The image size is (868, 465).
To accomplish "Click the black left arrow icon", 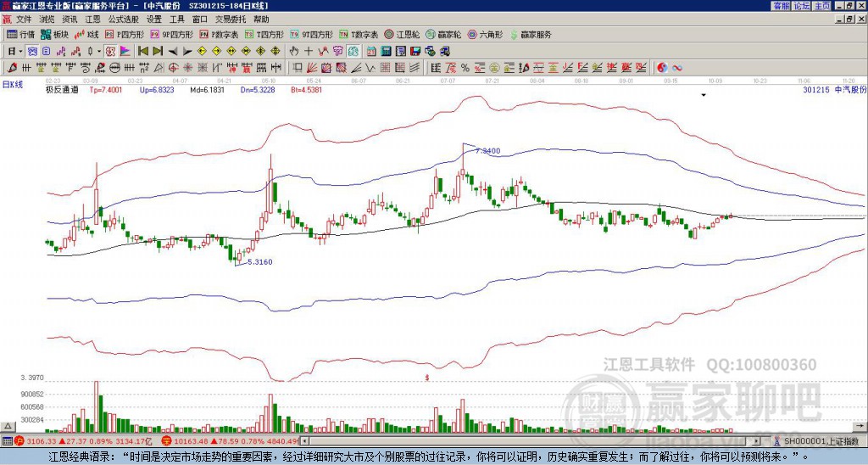I will click(x=173, y=52).
